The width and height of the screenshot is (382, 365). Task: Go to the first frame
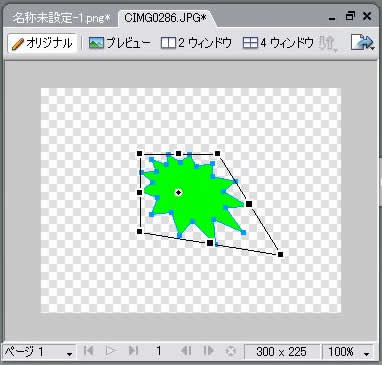click(89, 351)
